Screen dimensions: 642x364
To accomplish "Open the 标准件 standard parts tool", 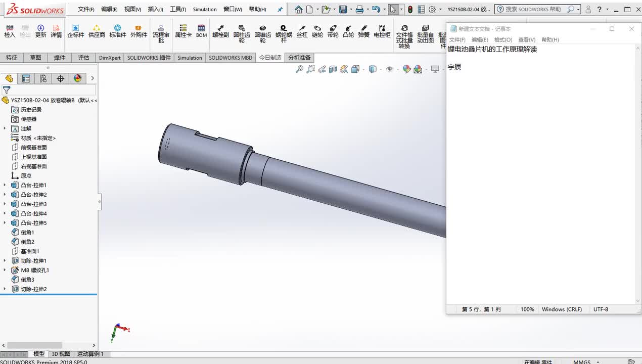I will [118, 31].
